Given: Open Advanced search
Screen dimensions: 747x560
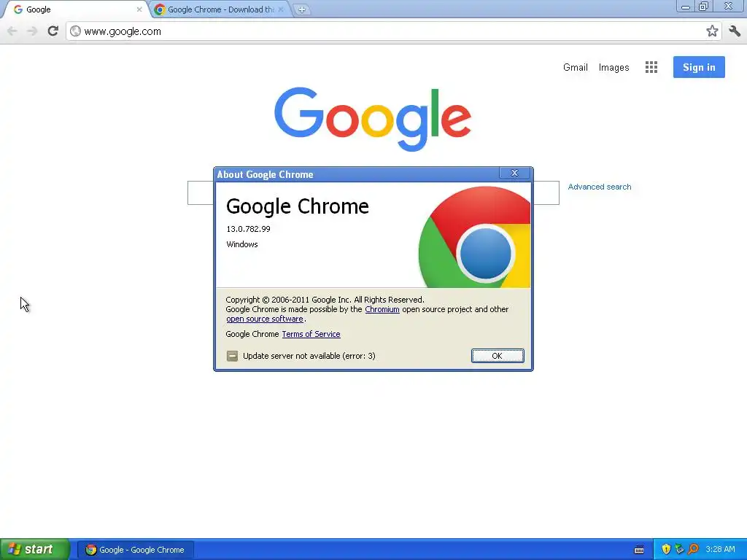Looking at the screenshot, I should pyautogui.click(x=600, y=187).
